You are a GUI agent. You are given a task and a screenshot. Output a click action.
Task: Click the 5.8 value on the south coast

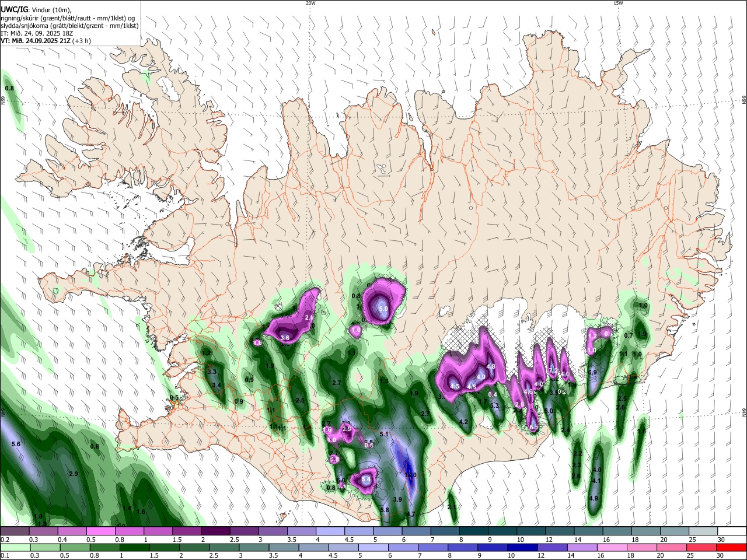point(385,510)
